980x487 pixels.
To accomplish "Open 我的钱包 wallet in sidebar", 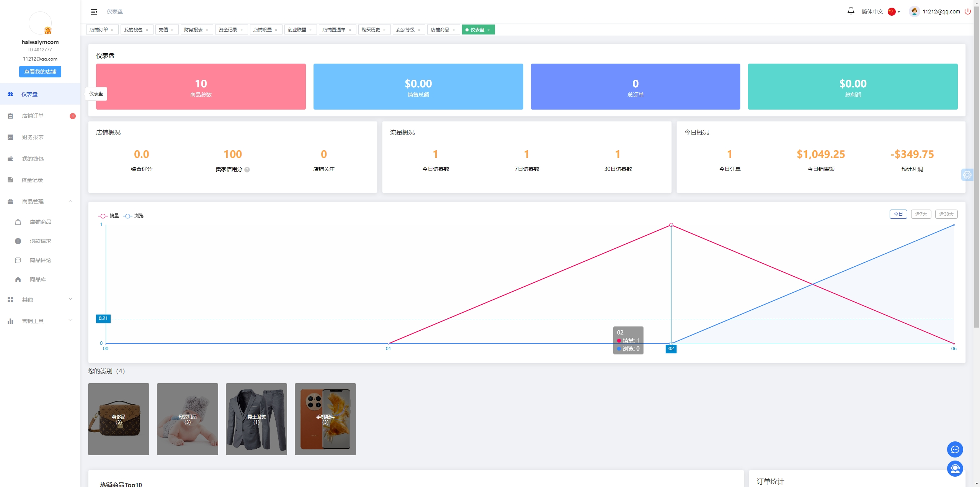I will click(33, 159).
